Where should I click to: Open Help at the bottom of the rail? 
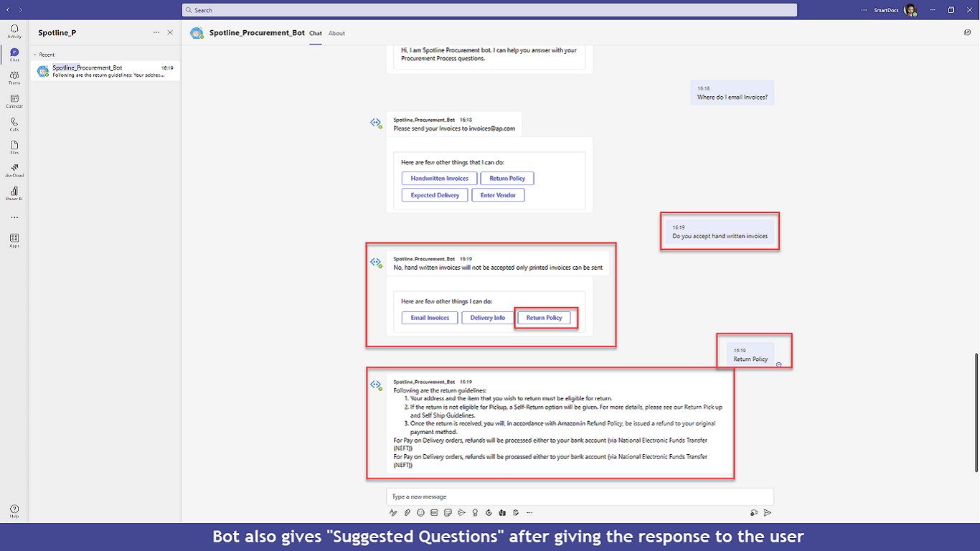pyautogui.click(x=14, y=511)
